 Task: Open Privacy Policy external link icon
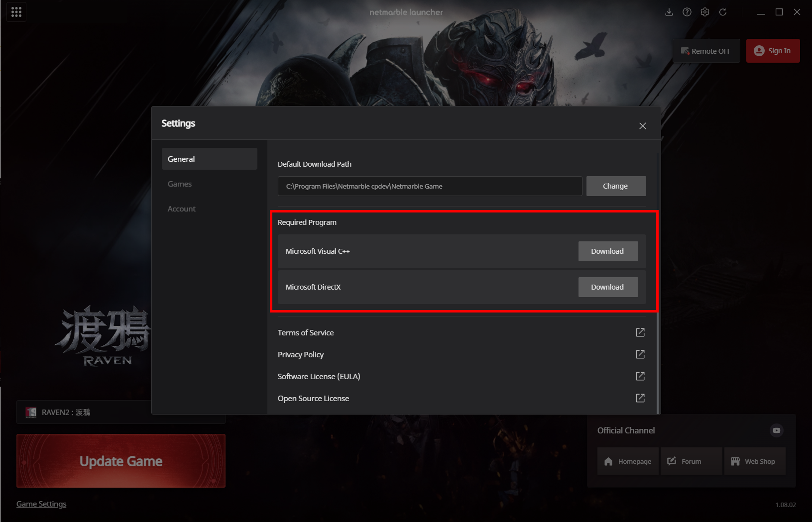click(640, 354)
